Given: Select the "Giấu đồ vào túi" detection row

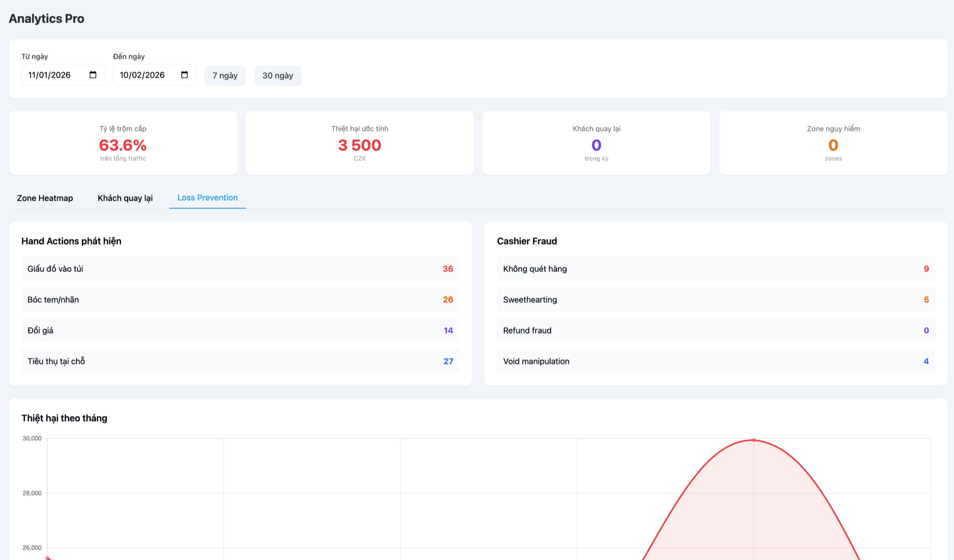Looking at the screenshot, I should coord(240,269).
